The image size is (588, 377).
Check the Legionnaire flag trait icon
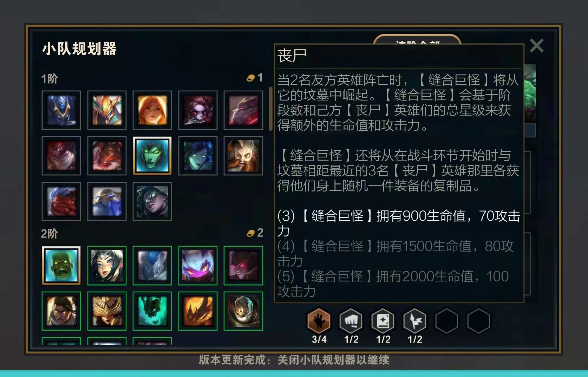tap(415, 321)
